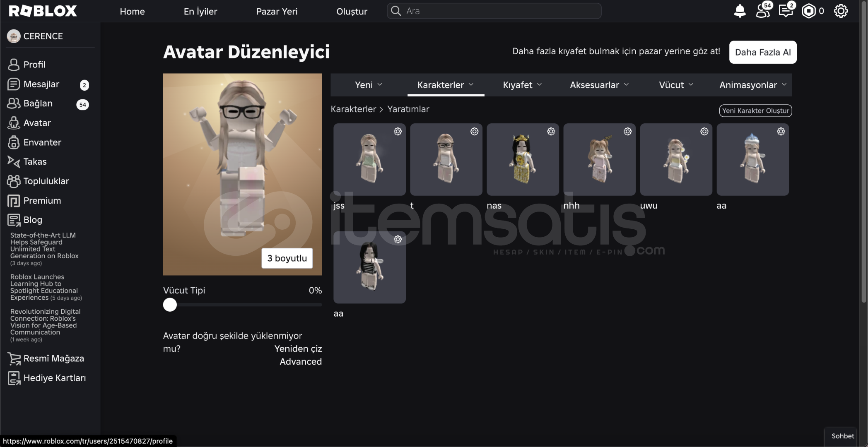
Task: Open the notifications bell icon
Action: coord(740,11)
